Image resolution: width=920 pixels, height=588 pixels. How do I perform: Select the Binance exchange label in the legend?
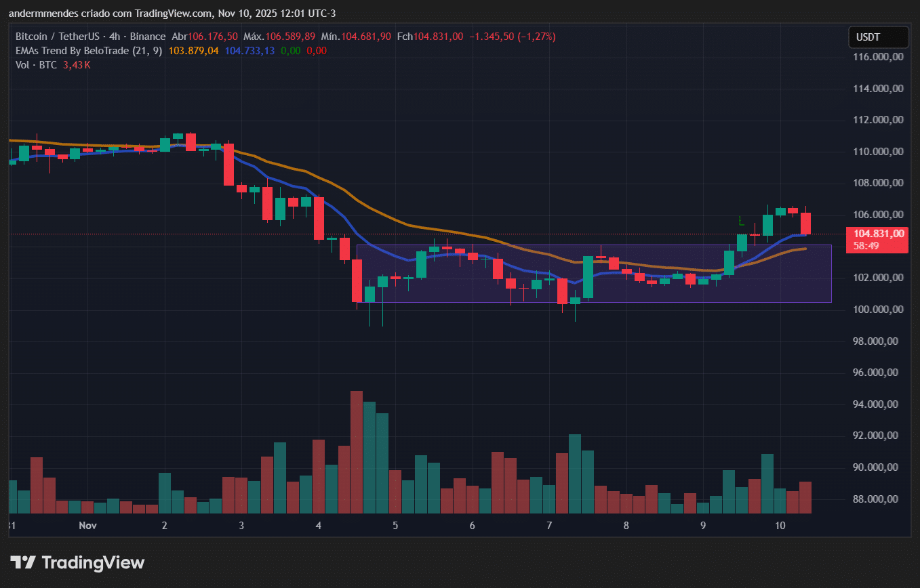point(148,37)
